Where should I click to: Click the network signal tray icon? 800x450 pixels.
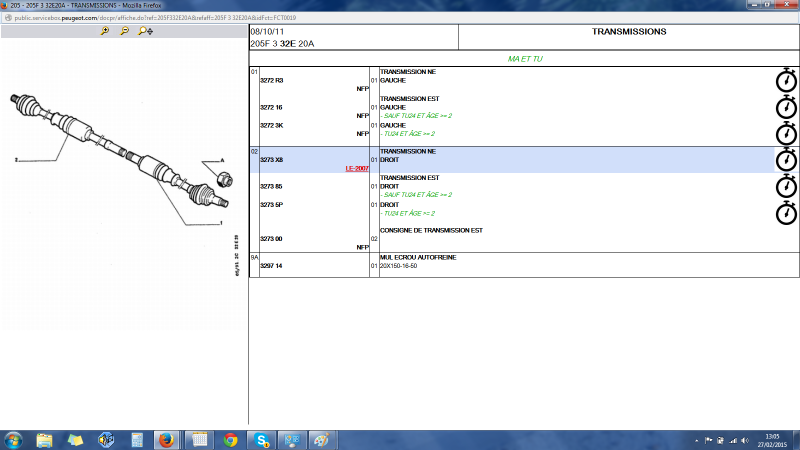click(x=733, y=440)
